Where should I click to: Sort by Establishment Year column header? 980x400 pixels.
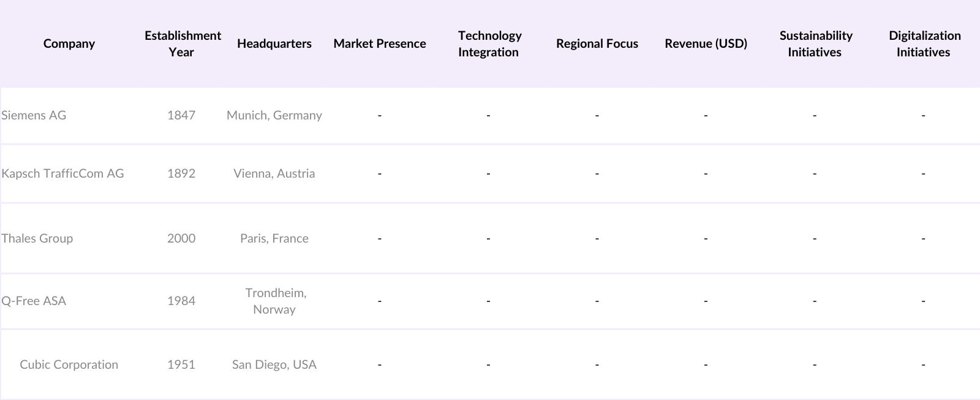coord(182,43)
